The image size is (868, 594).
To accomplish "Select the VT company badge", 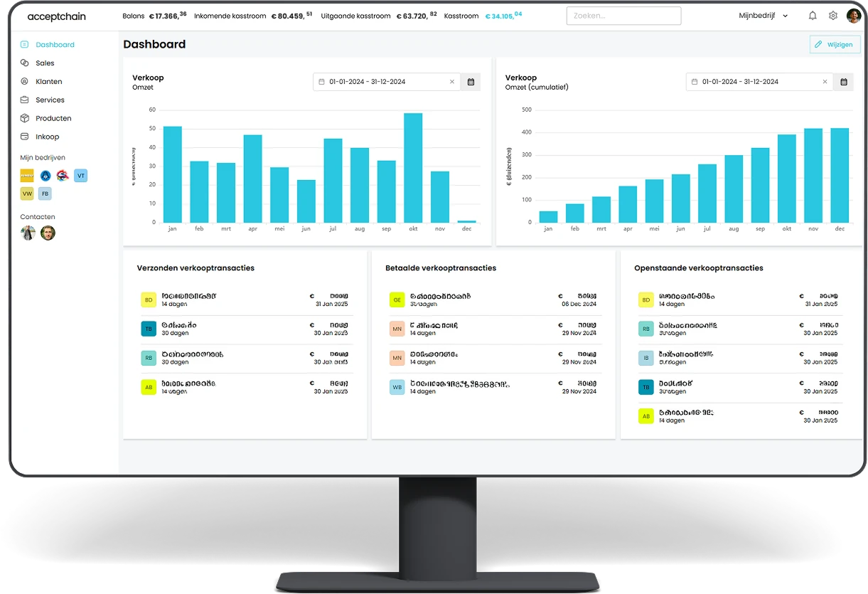I will (80, 176).
